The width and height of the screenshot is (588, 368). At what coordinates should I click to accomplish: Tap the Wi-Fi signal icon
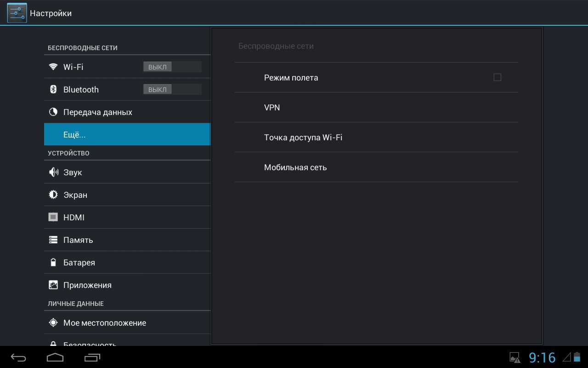click(53, 67)
